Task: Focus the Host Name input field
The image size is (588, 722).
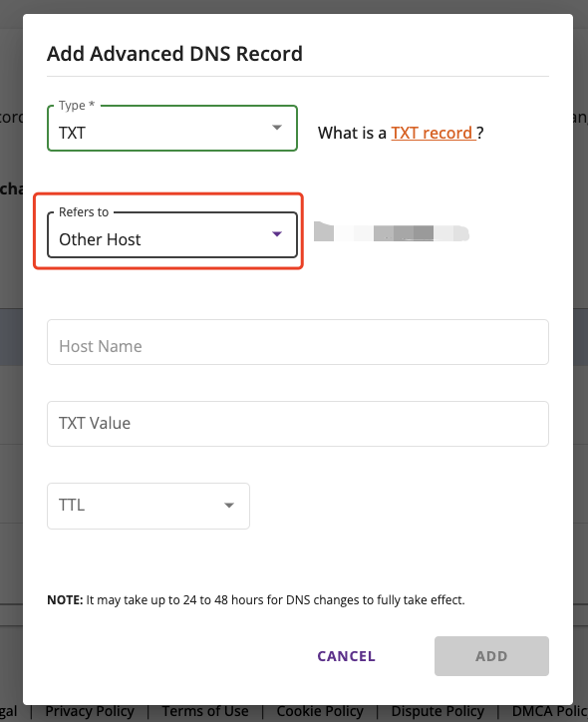Action: coord(298,342)
